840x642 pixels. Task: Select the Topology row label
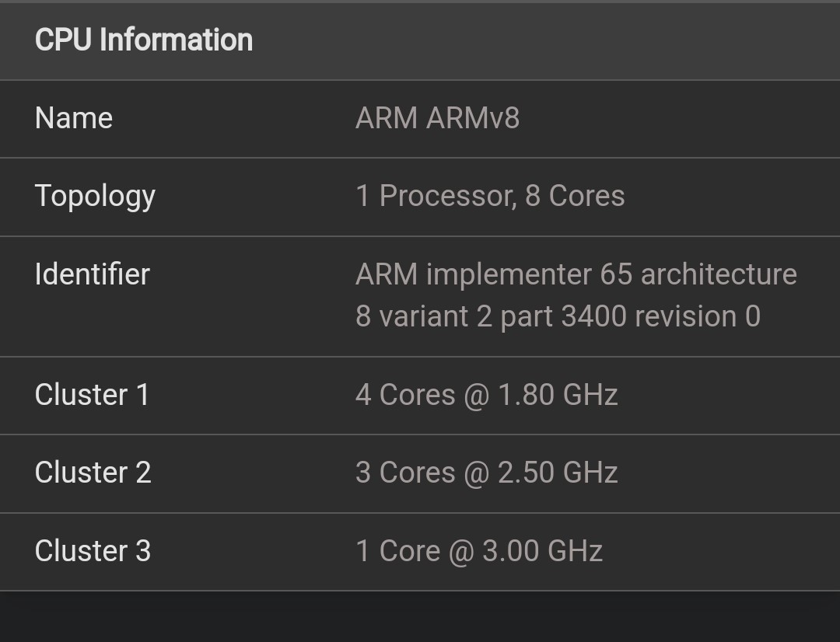pyautogui.click(x=95, y=196)
